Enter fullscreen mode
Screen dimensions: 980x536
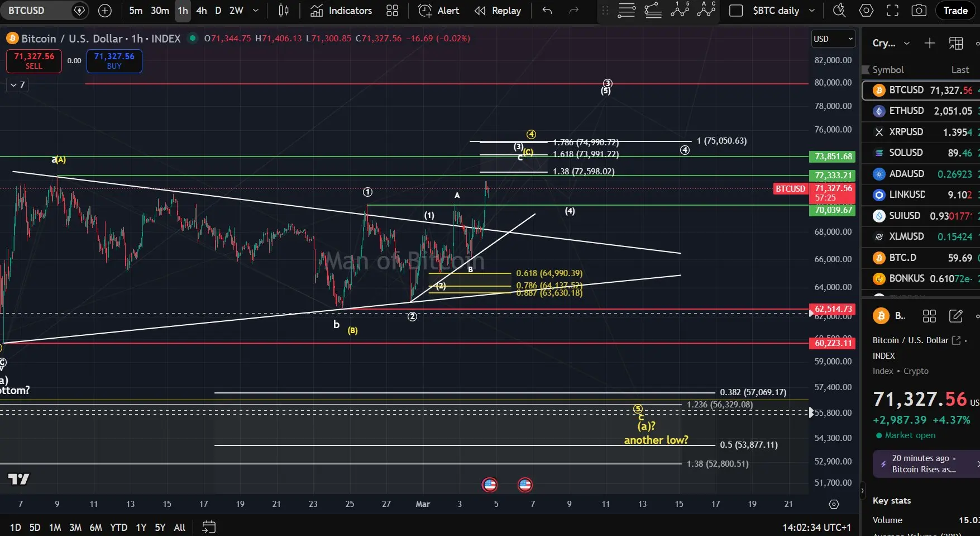pyautogui.click(x=893, y=11)
